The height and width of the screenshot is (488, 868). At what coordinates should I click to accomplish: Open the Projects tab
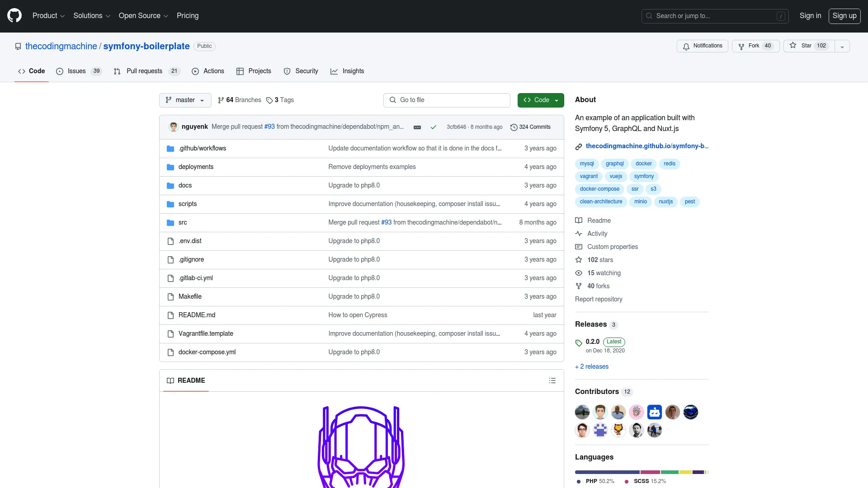(254, 71)
